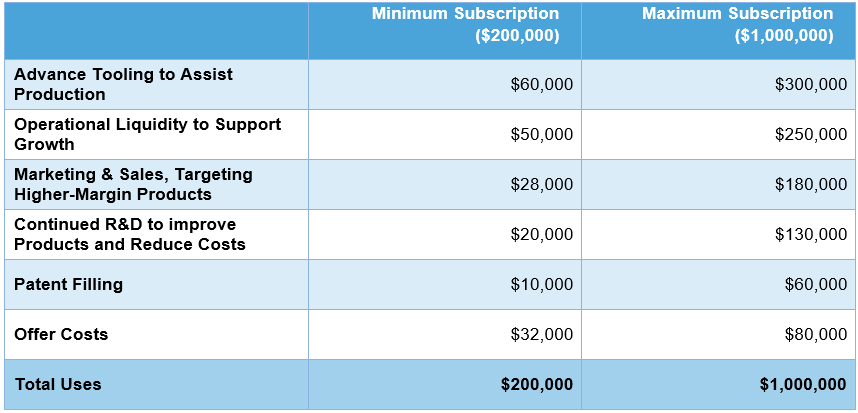Click the Total Uses row label
Screen dimensions: 858x413
pos(58,384)
